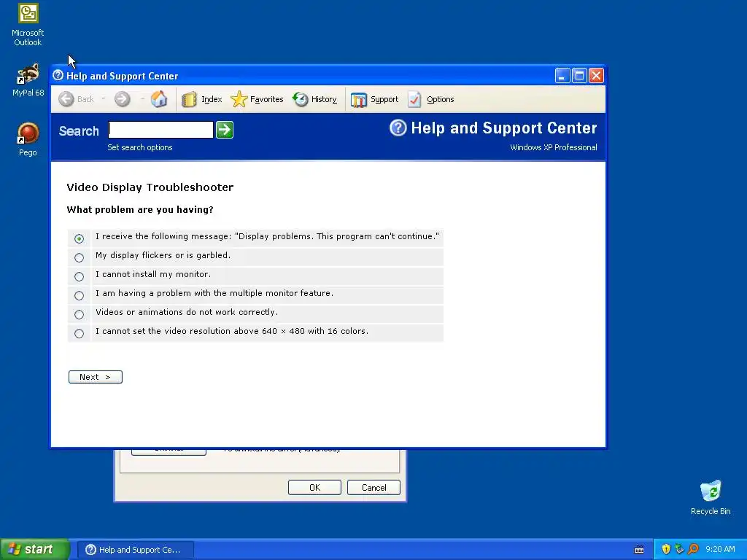Click the magnifier tray icon
747x560 pixels.
point(694,549)
